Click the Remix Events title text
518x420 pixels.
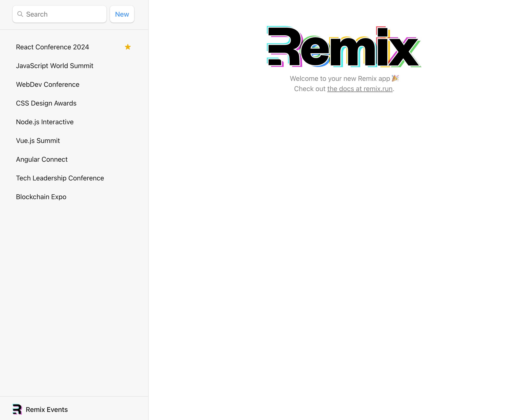click(x=47, y=410)
